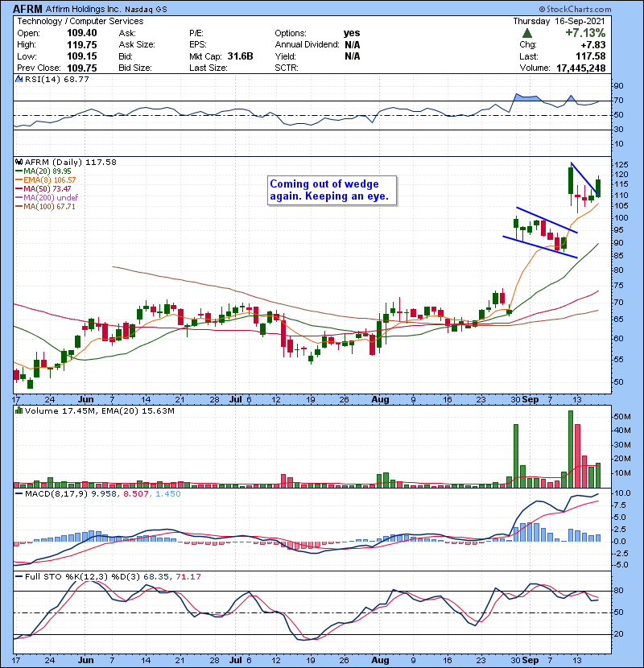Click the MA(200) undef legend entry
The width and height of the screenshot is (644, 668).
[47, 198]
